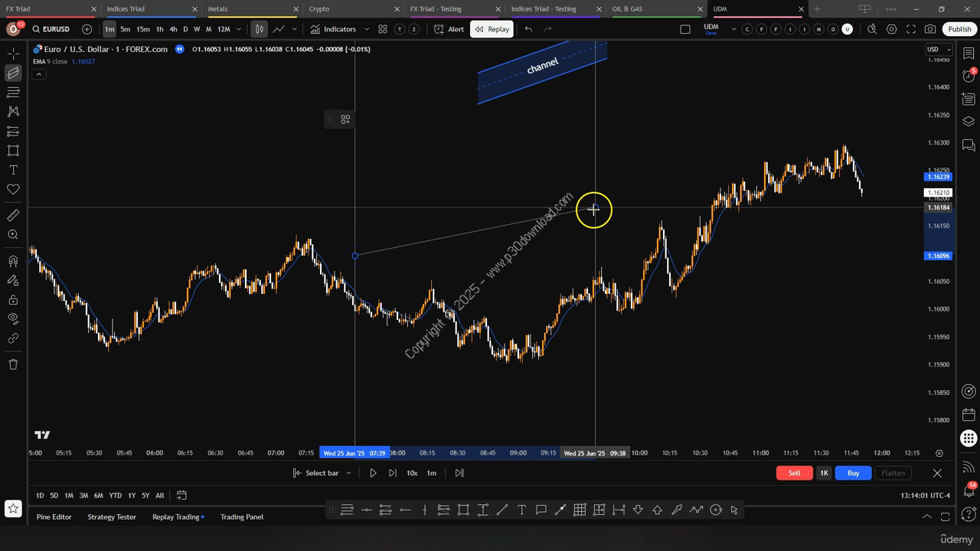Set replay speed via 10x control
The image size is (980, 551).
point(412,473)
